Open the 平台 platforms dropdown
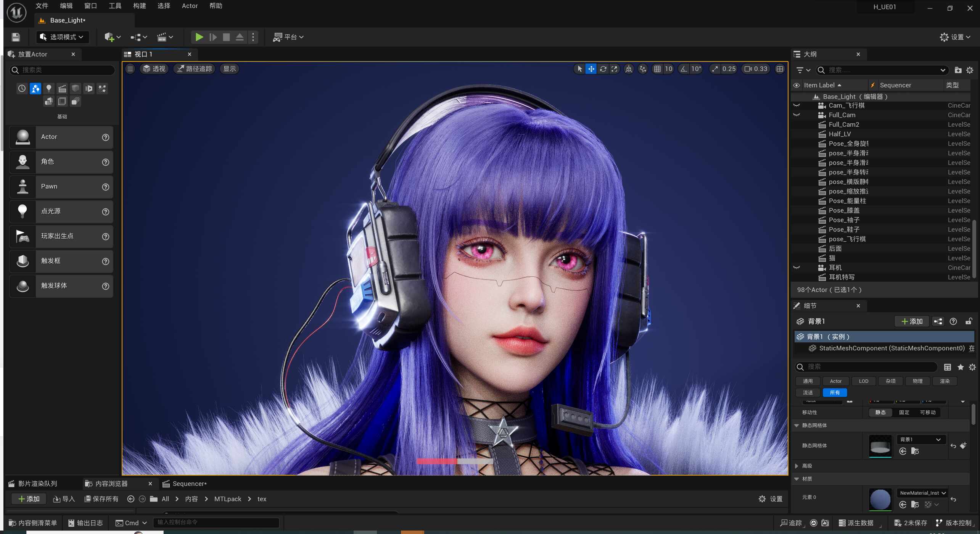 pos(288,37)
